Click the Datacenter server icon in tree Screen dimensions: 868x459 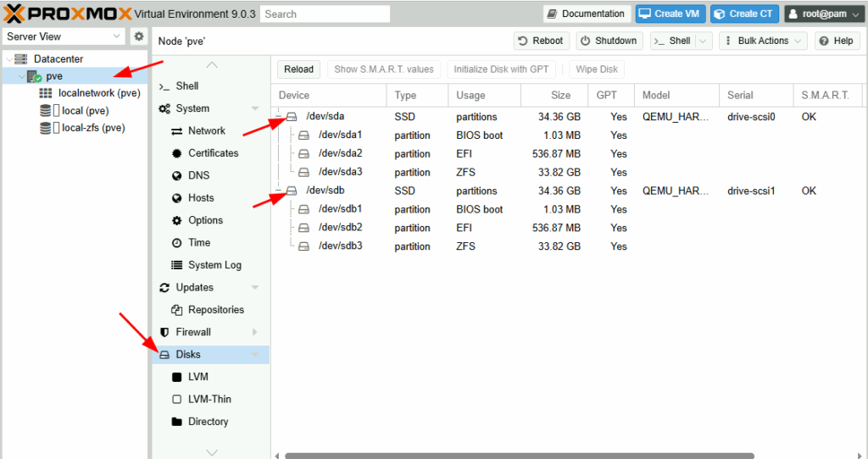[x=21, y=59]
